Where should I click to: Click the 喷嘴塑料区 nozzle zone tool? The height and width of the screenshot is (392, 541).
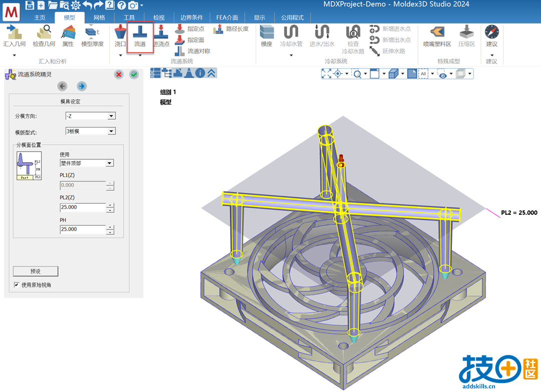[x=437, y=36]
